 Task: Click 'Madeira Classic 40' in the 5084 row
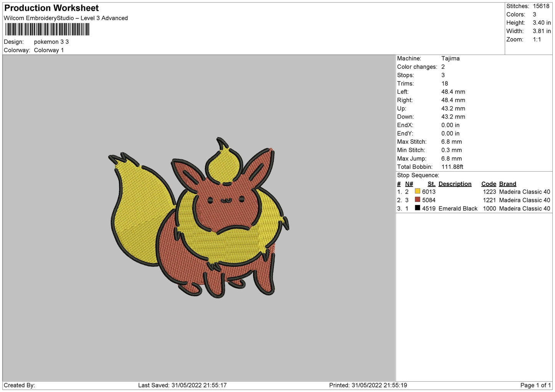tap(525, 200)
